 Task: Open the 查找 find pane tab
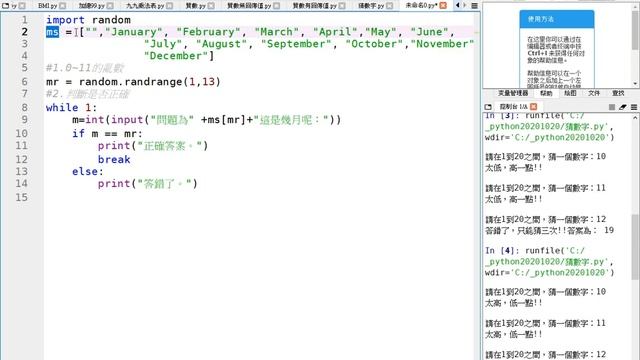(x=618, y=93)
